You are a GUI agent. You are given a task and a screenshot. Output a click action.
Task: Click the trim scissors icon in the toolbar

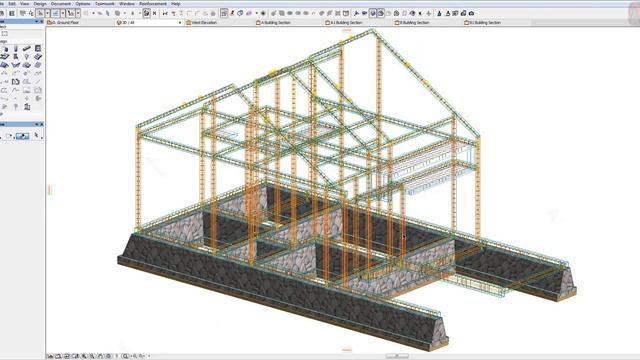[x=165, y=13]
